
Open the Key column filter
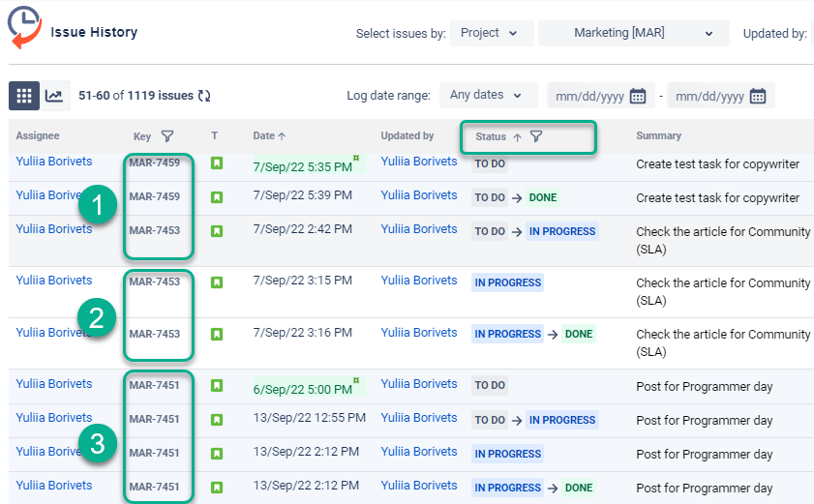click(x=167, y=136)
